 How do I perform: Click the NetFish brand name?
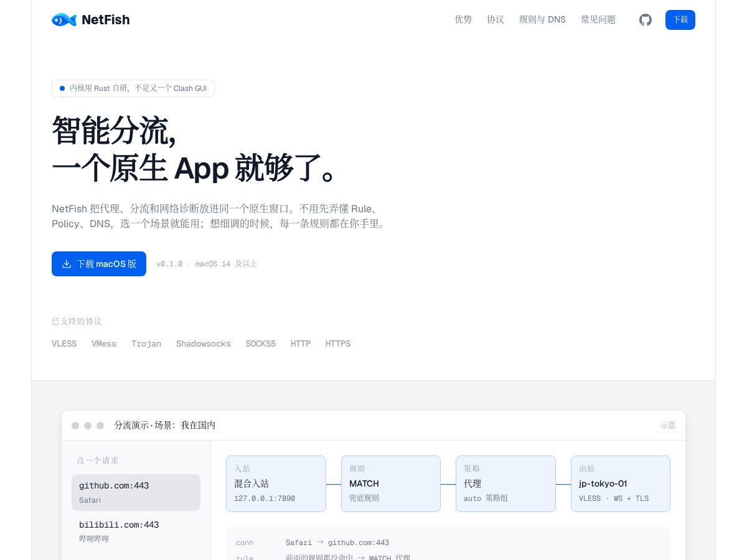coord(106,20)
